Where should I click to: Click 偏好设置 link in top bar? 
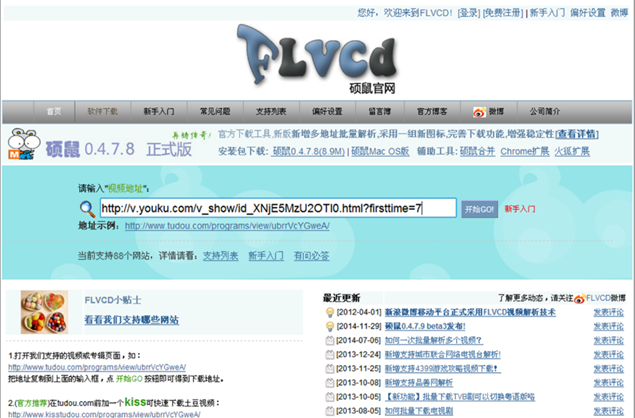tap(588, 13)
